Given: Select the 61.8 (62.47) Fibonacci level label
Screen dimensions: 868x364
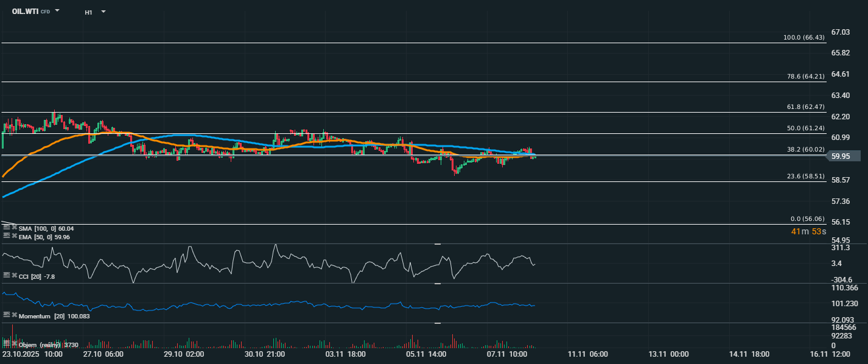Looking at the screenshot, I should [x=804, y=107].
